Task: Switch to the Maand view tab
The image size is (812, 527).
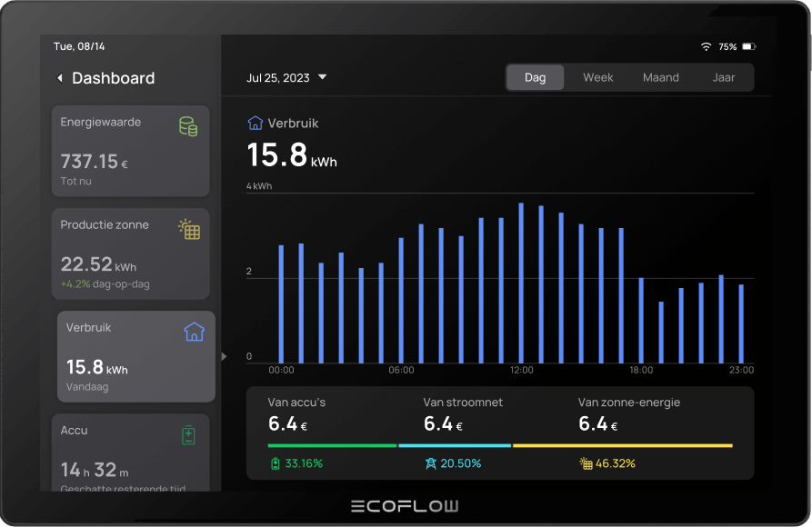Action: point(660,77)
